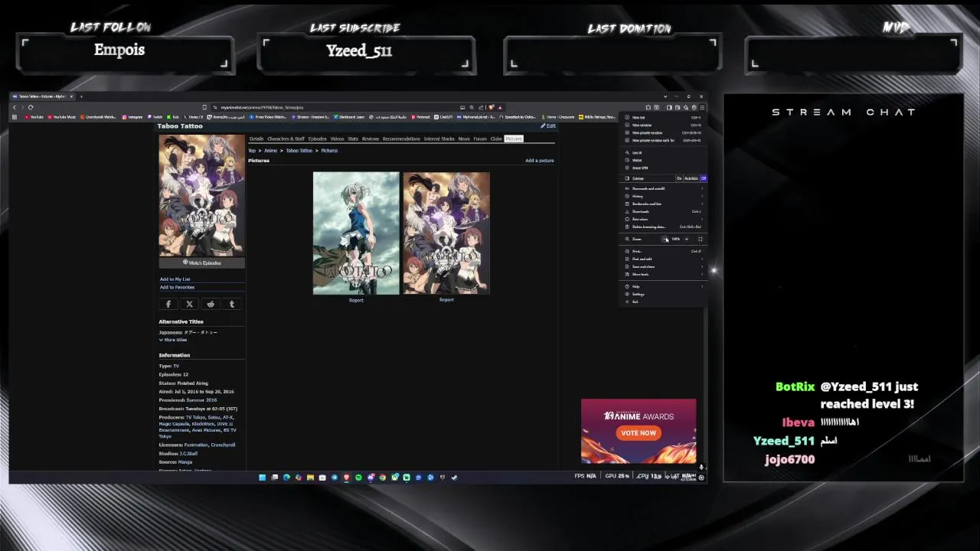Expand the Find and edit submenu

tap(664, 259)
